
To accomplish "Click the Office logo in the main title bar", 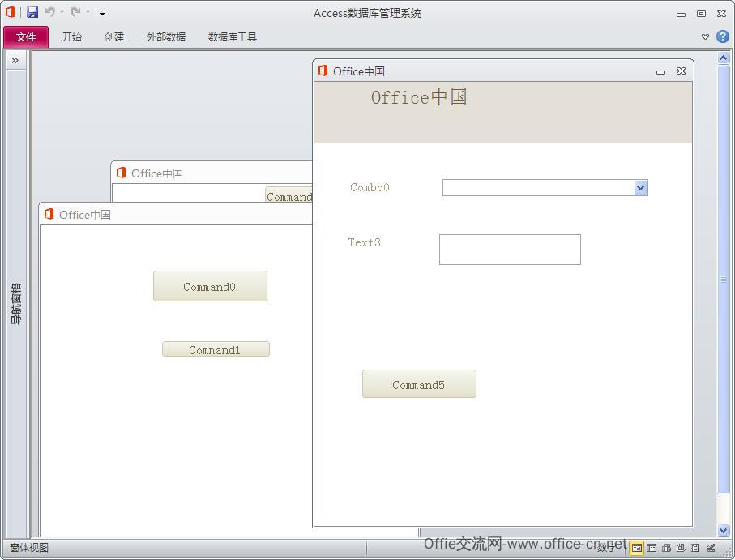I will 10,12.
